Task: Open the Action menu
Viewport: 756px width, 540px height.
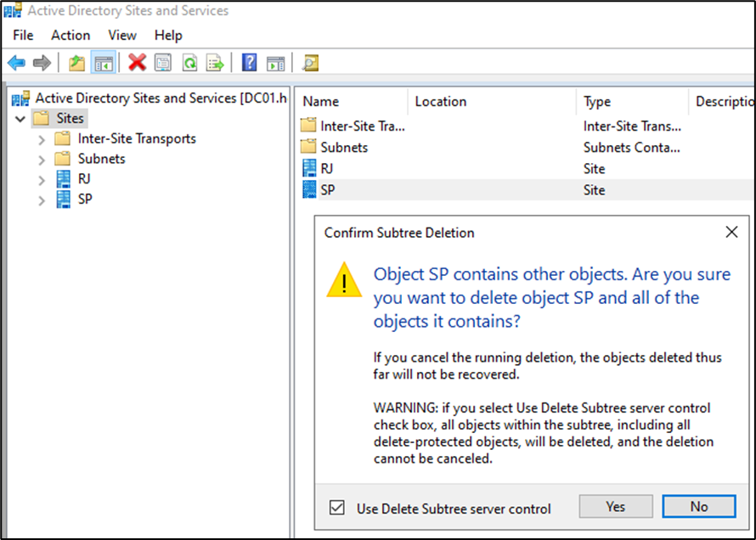Action: [x=71, y=35]
